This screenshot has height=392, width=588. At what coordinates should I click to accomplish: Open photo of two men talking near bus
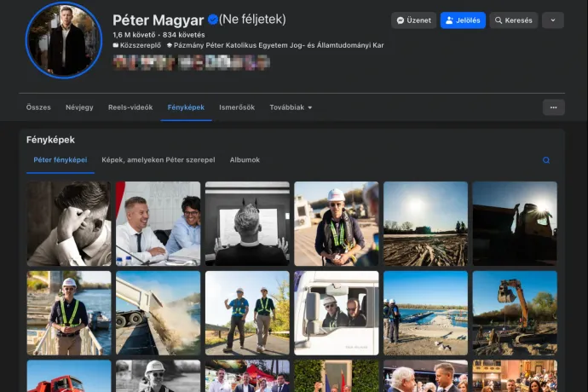tap(425, 377)
